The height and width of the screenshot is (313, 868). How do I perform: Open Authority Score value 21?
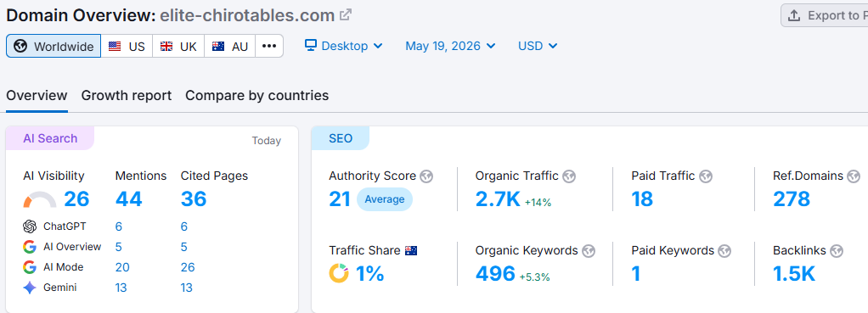point(340,199)
